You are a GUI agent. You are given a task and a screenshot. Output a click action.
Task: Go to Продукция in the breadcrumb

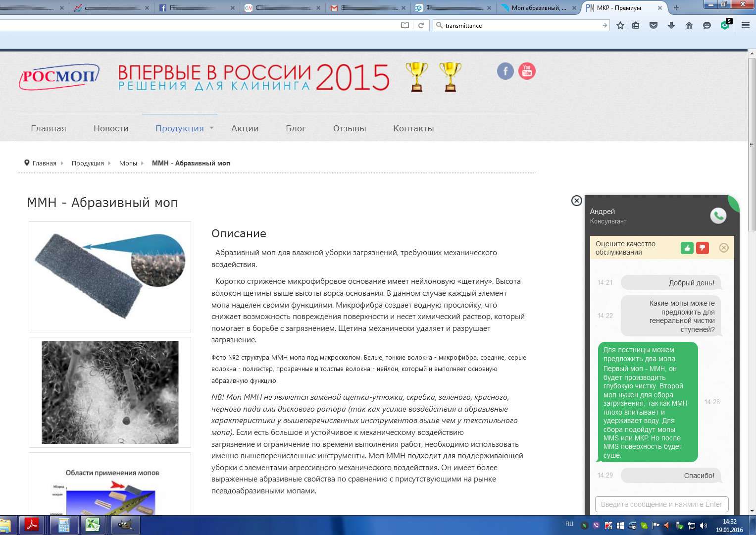pos(88,163)
